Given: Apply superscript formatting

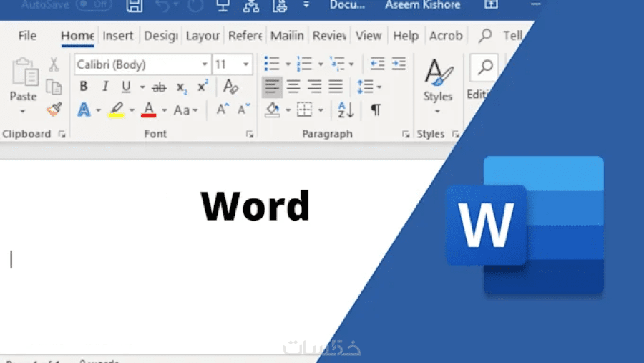Looking at the screenshot, I should (203, 87).
